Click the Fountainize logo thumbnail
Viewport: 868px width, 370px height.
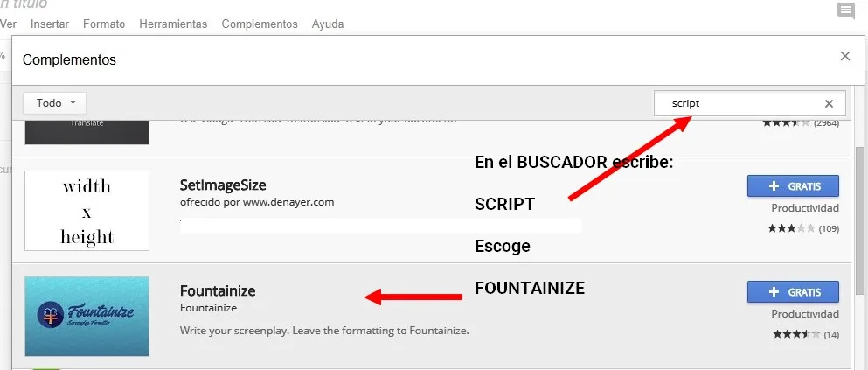87,316
